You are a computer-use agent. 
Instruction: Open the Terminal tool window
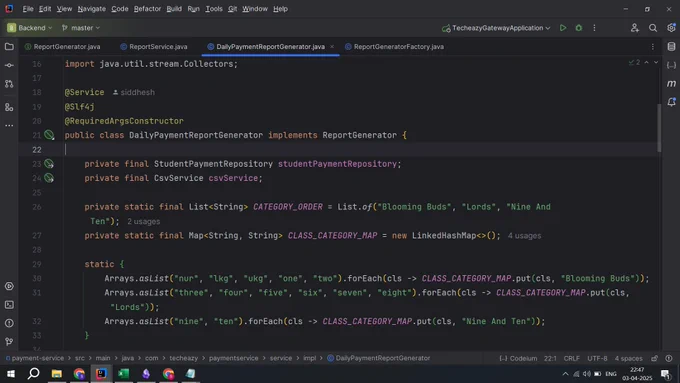[x=9, y=305]
